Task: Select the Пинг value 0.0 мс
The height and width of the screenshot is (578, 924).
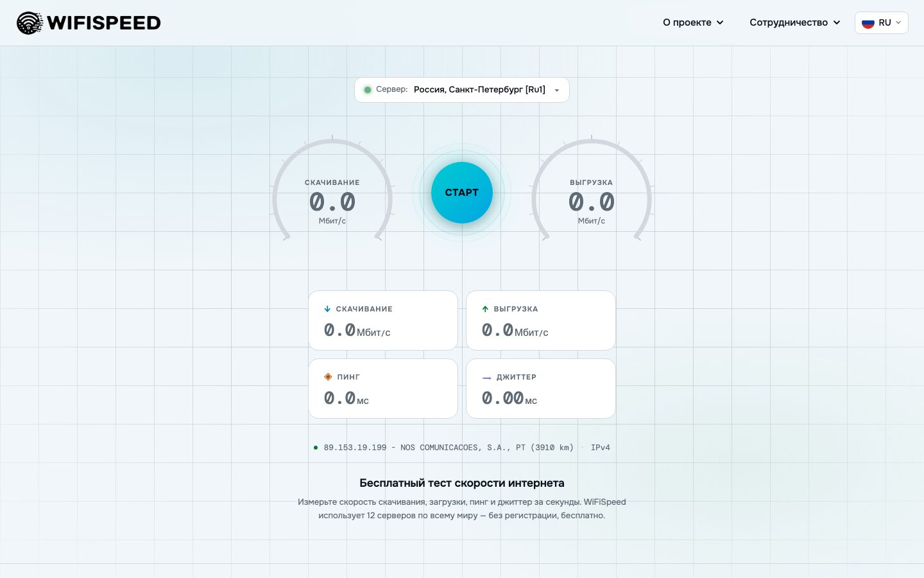Action: tap(346, 398)
